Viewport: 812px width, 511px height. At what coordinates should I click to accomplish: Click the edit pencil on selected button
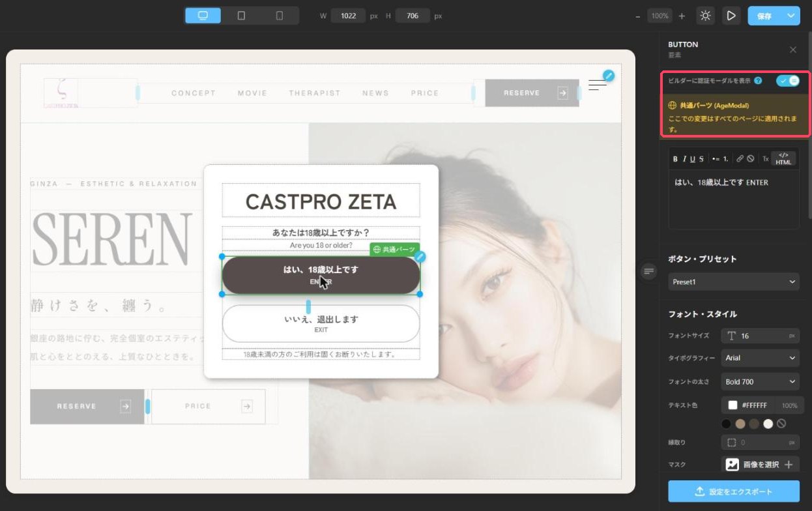420,257
